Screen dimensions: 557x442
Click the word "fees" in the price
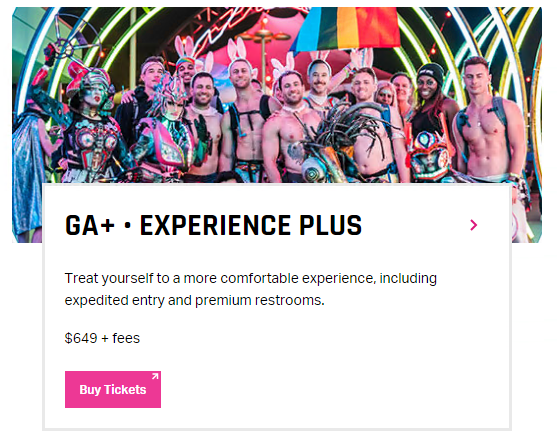click(x=126, y=338)
